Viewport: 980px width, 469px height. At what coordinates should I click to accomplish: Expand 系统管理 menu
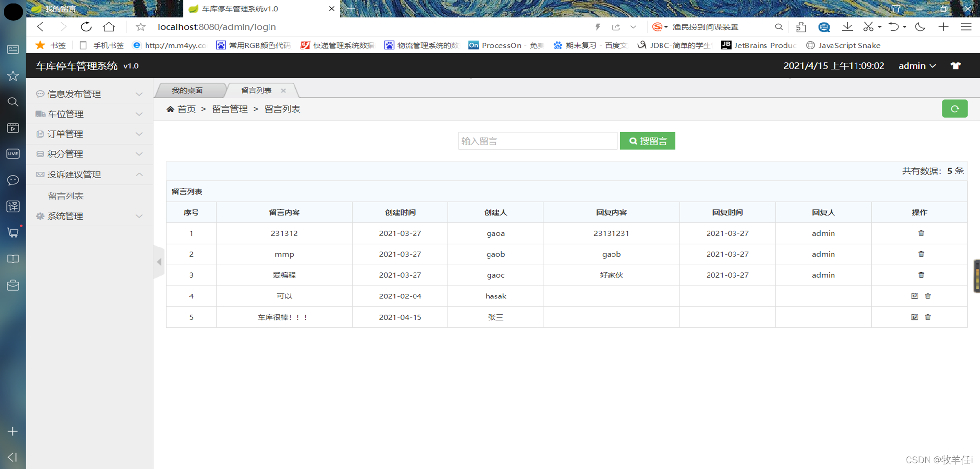[90, 216]
